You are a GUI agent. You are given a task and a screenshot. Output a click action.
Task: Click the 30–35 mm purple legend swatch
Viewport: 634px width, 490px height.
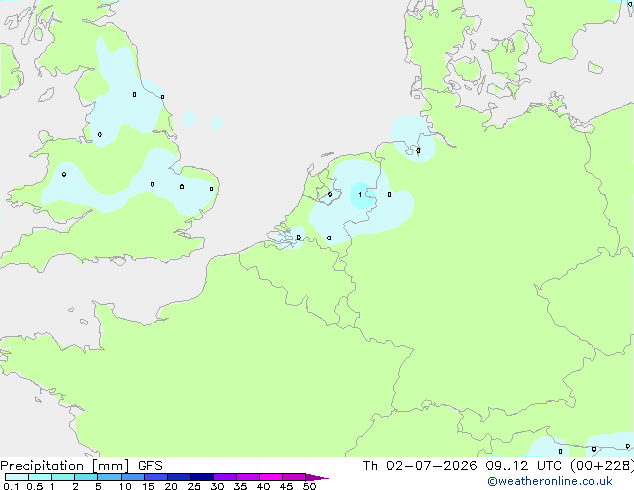tap(225, 477)
